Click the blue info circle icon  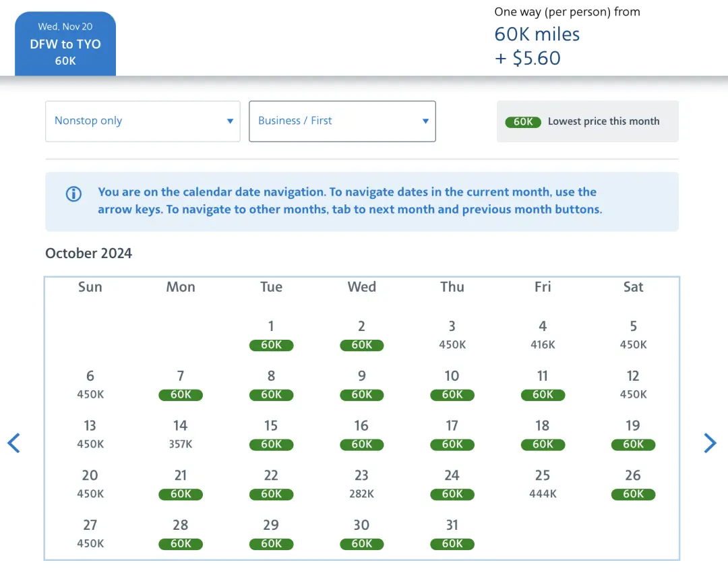(73, 194)
